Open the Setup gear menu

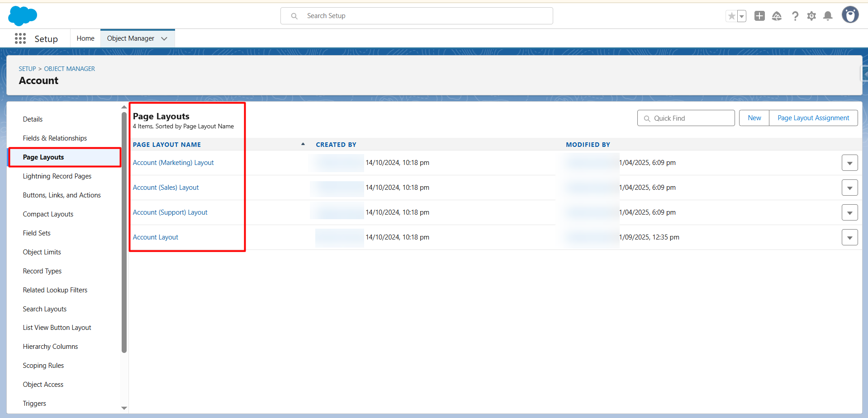point(811,16)
